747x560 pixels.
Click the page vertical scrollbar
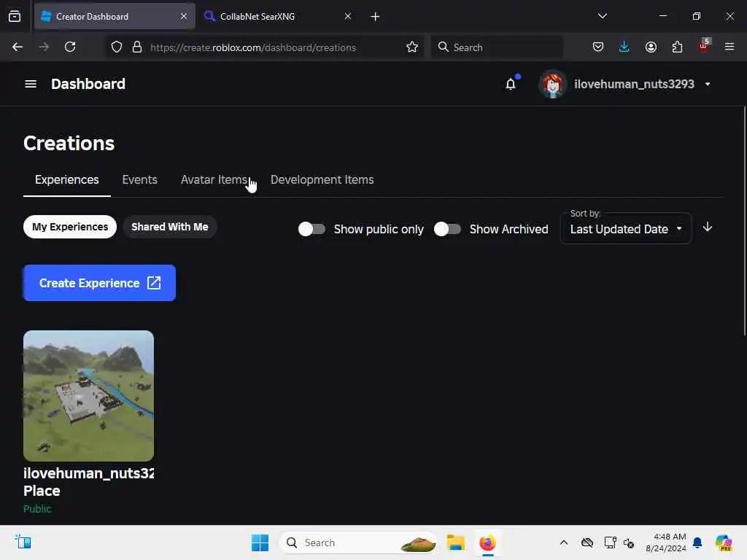click(x=744, y=221)
